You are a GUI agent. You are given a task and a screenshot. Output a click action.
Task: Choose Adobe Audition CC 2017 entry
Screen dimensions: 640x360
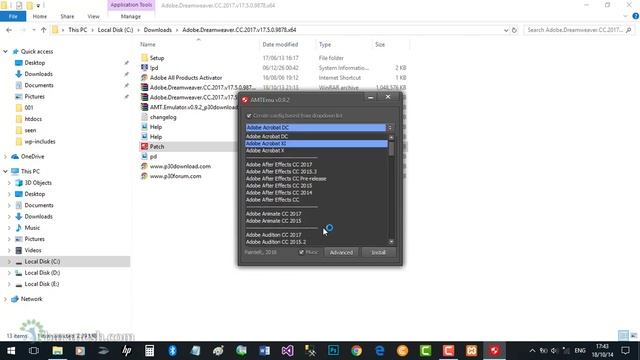[273, 235]
